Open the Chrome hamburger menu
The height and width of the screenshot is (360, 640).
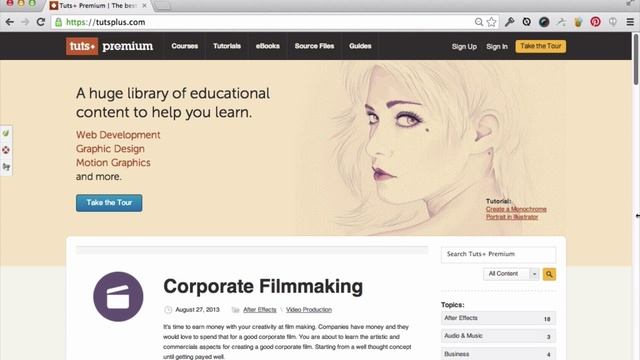click(630, 22)
